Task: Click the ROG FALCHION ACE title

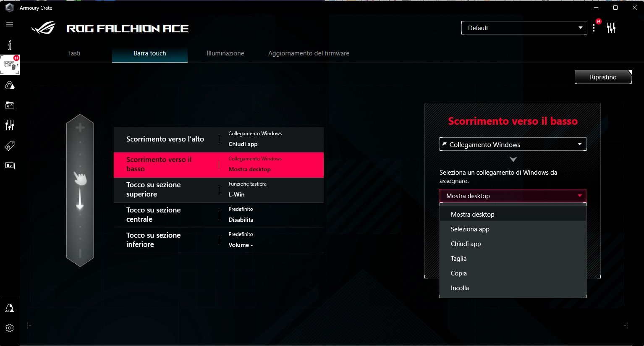Action: (x=128, y=29)
